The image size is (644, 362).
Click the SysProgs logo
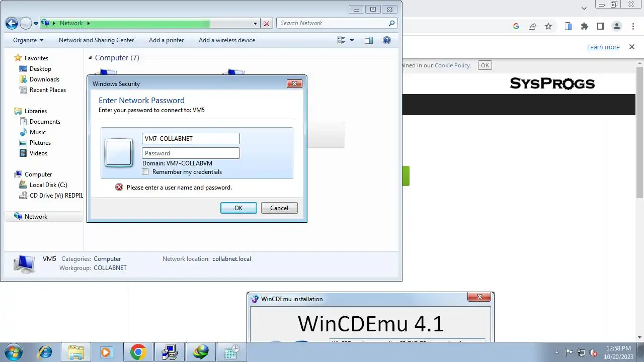[552, 83]
